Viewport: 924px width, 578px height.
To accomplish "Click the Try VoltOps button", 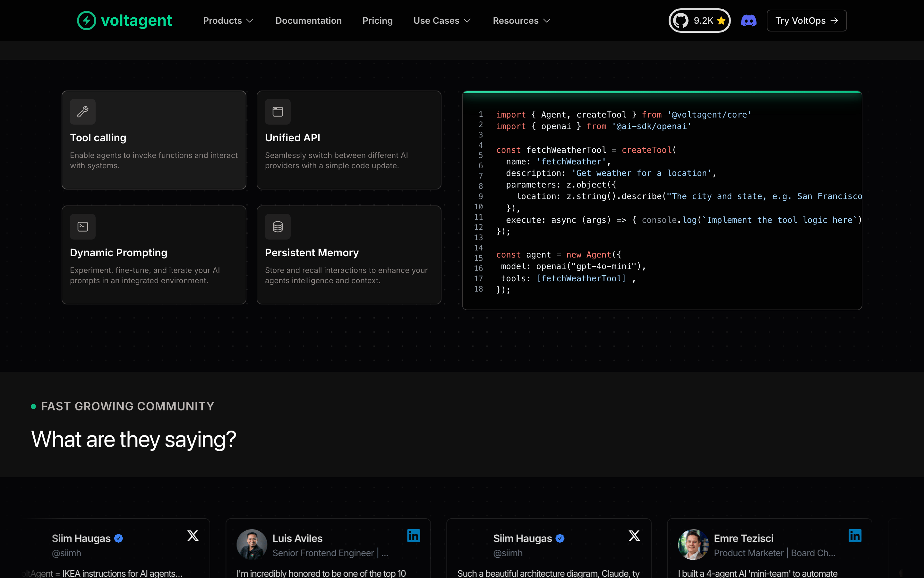I will 806,21.
